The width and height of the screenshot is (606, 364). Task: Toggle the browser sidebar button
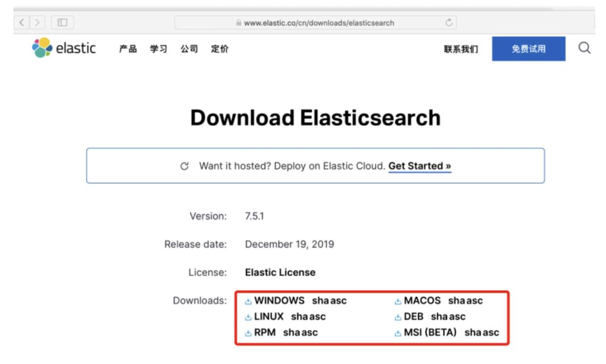tap(62, 22)
